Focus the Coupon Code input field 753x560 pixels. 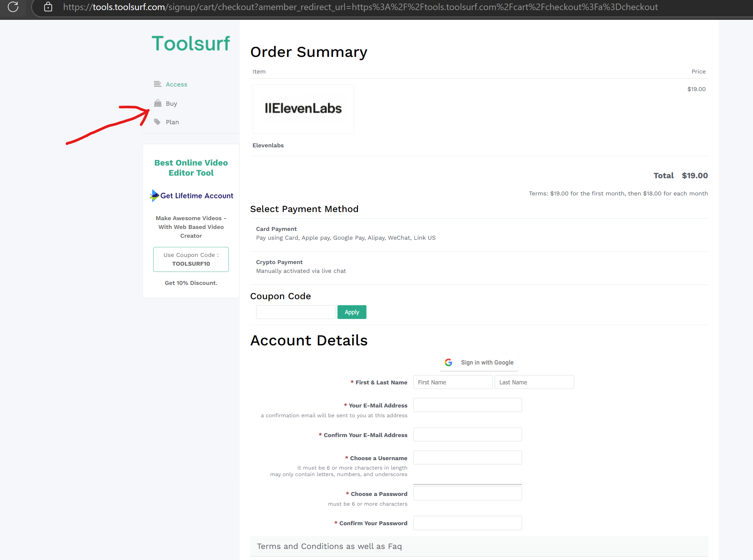click(x=296, y=312)
